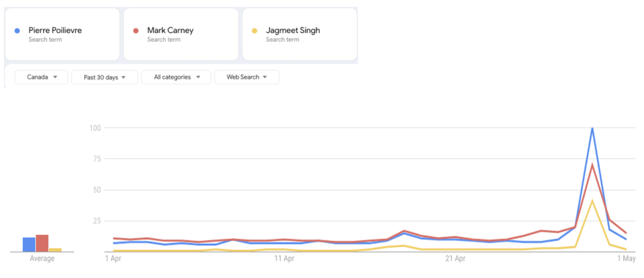Open the Past 30 days time range dropdown

105,77
